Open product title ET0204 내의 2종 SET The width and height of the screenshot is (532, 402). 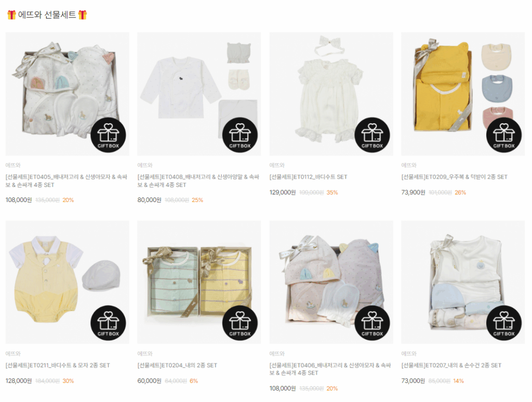click(x=177, y=365)
